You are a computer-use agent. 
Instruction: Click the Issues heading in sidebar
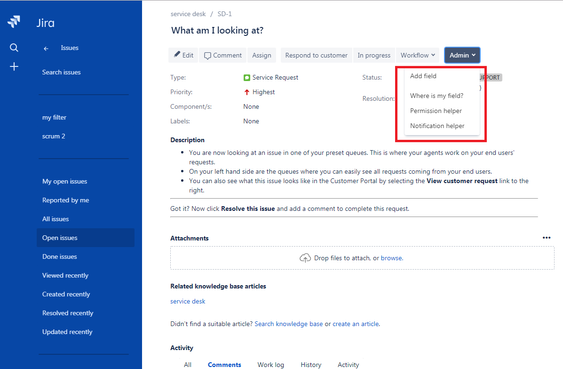coord(70,48)
